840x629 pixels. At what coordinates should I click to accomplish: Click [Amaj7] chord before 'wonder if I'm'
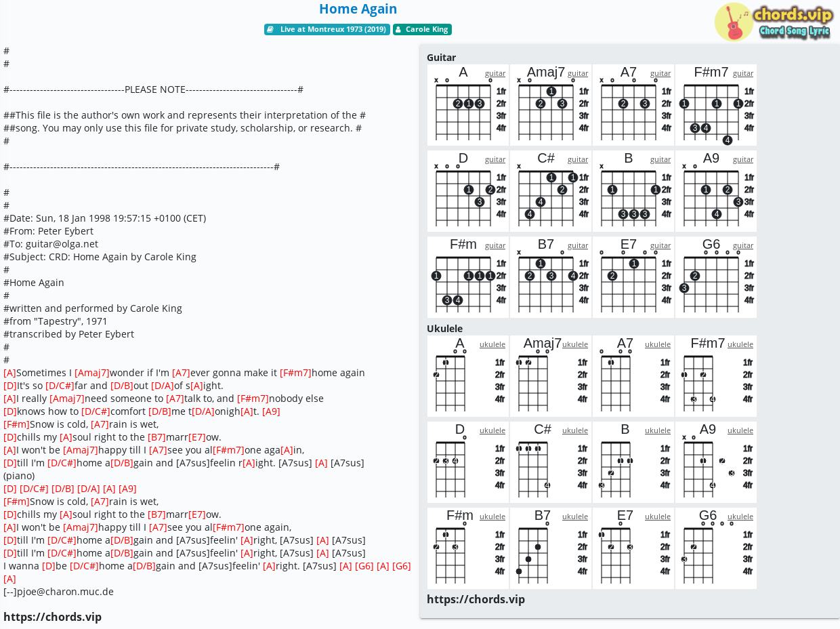tap(92, 373)
